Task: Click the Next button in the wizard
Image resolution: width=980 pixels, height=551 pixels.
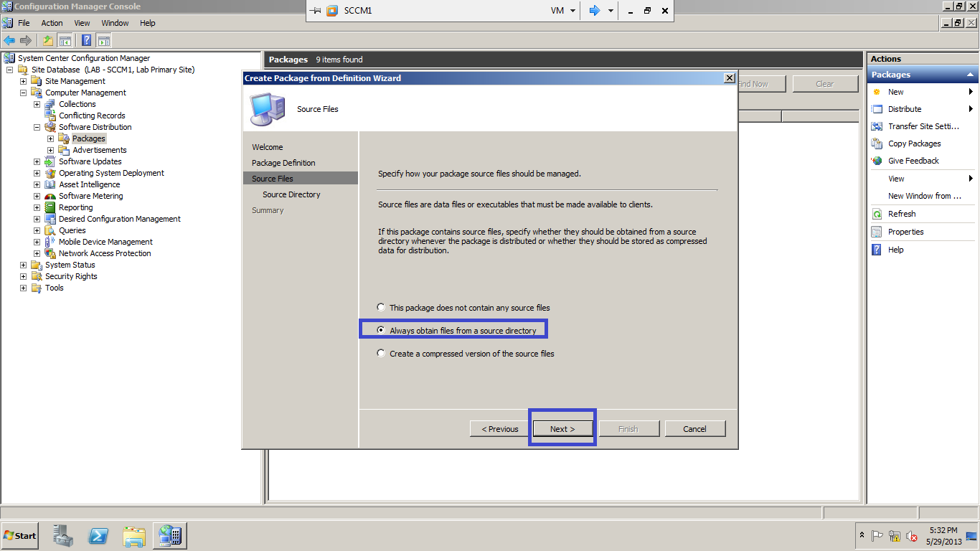Action: pos(562,429)
